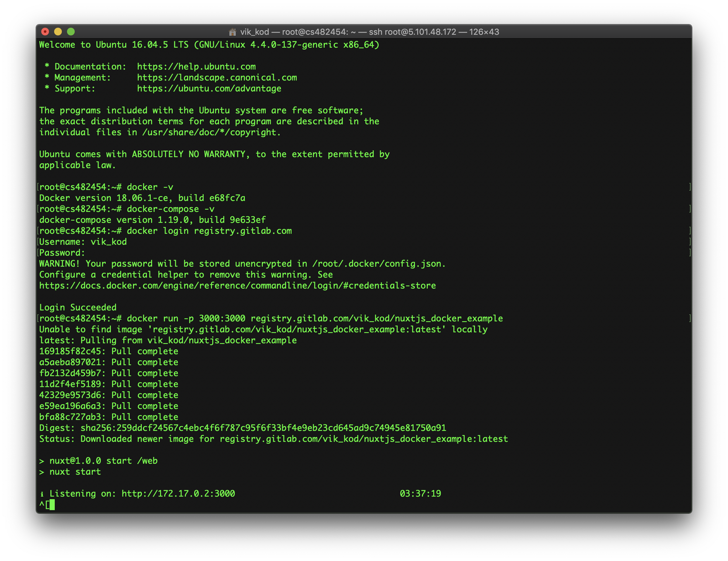Click the red close window button
The height and width of the screenshot is (561, 728).
(45, 32)
